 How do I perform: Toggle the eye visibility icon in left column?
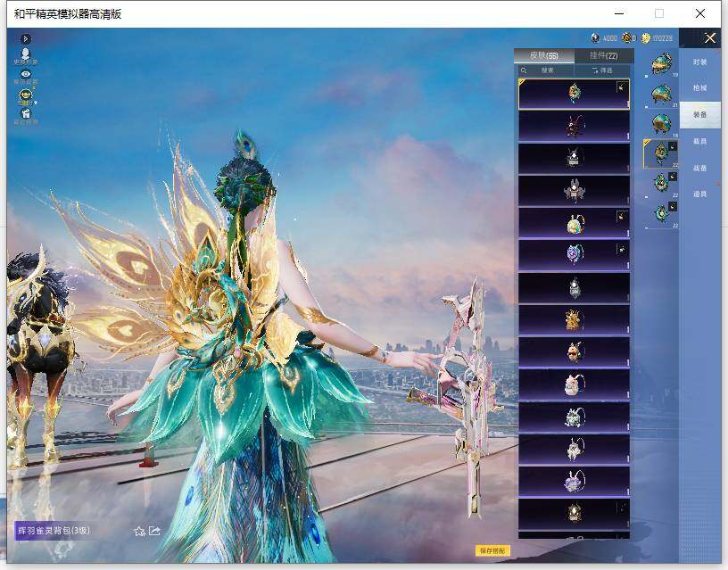(26, 76)
